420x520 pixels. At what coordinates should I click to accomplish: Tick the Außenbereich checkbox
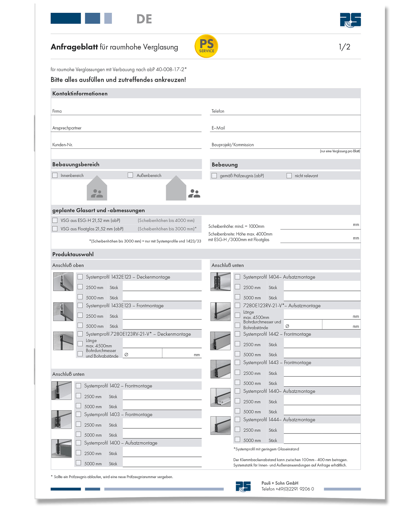130,175
